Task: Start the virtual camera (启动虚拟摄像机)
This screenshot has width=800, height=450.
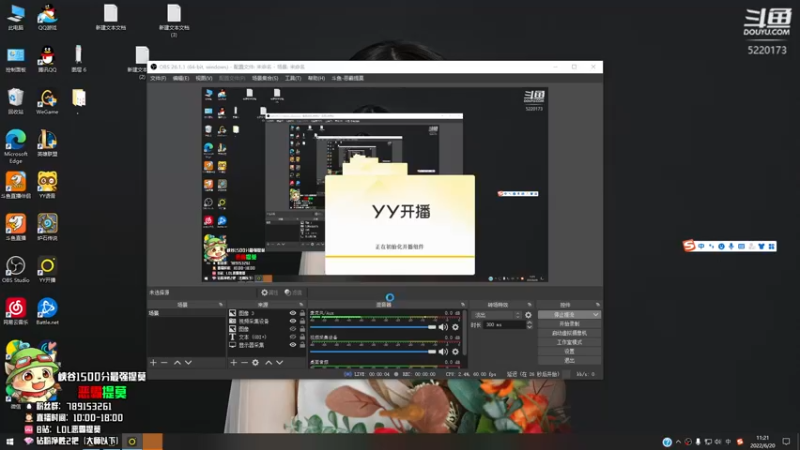Action: point(569,333)
